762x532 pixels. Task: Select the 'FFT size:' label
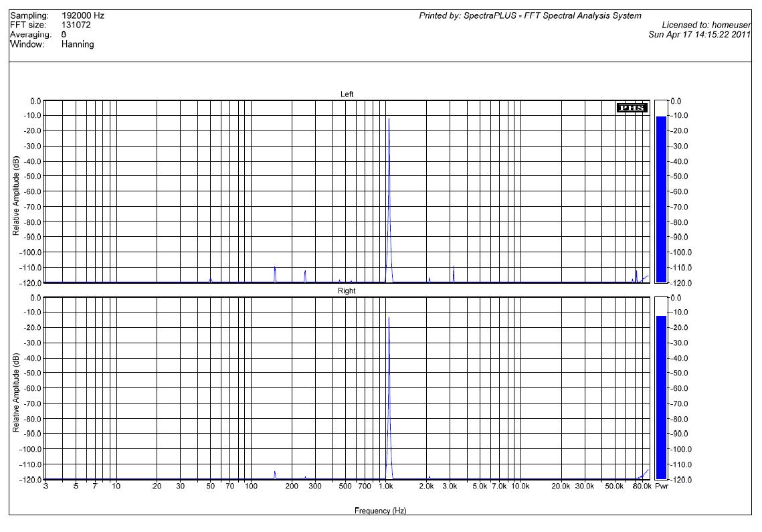point(28,25)
